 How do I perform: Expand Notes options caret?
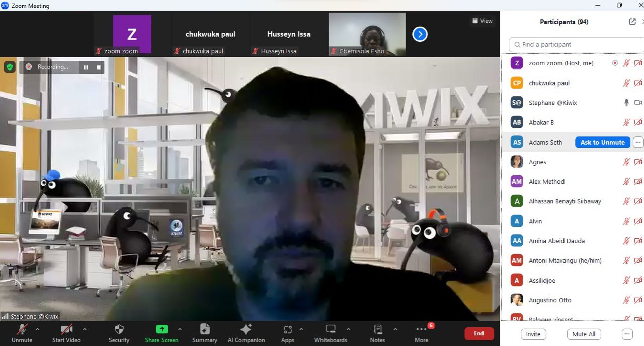[x=395, y=329]
